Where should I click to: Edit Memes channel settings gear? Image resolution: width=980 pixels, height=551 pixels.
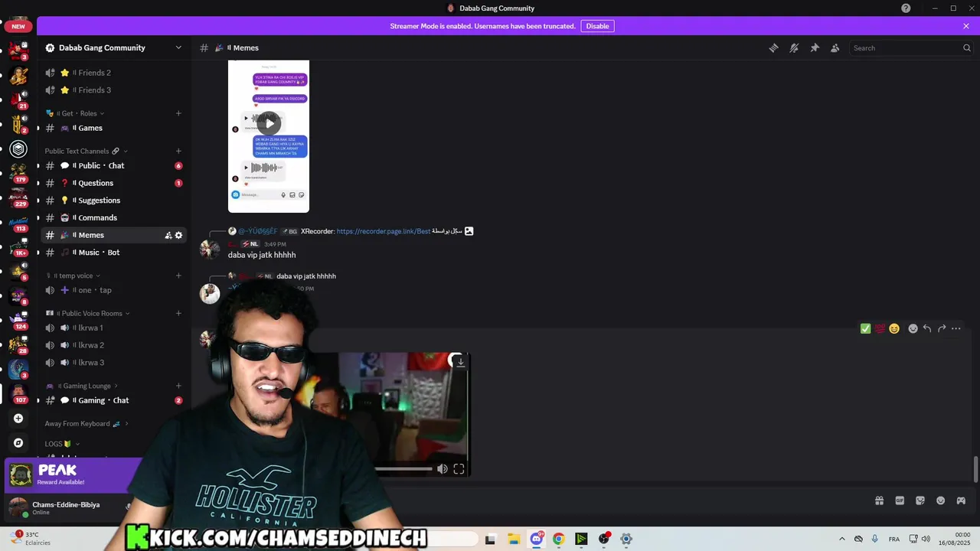[x=179, y=236]
